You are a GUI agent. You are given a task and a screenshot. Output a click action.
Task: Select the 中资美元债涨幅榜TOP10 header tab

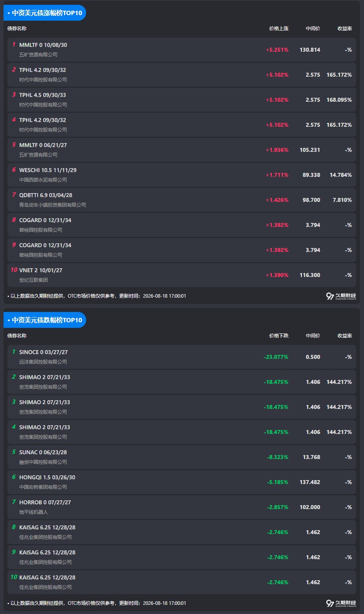45,13
